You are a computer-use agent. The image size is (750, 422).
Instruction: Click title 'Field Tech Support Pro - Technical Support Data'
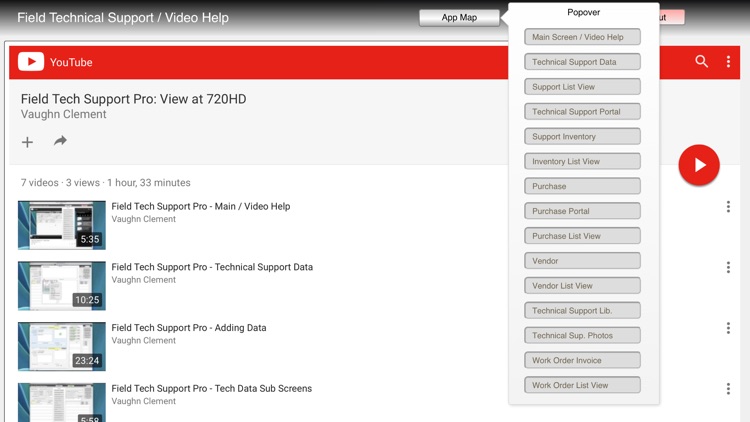pyautogui.click(x=212, y=267)
